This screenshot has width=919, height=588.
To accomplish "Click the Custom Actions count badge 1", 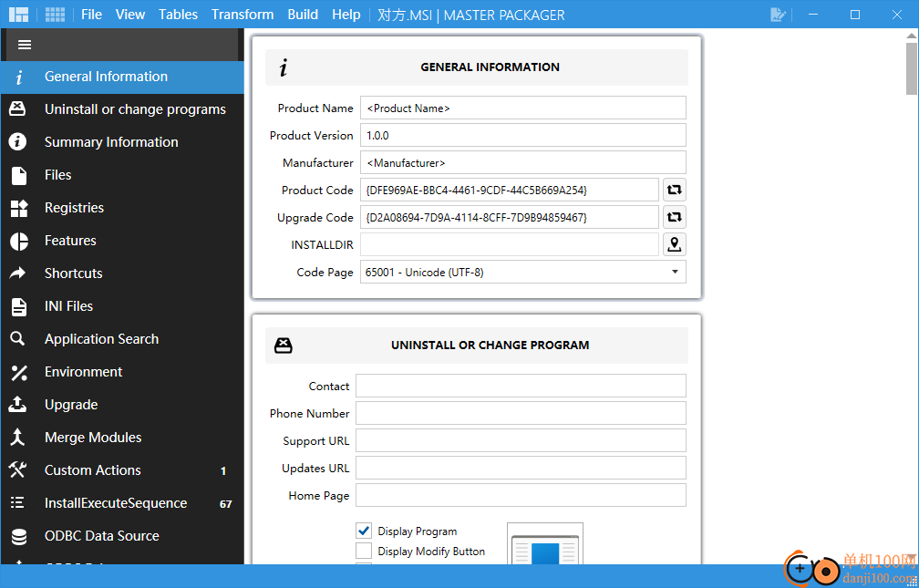I will pyautogui.click(x=223, y=470).
